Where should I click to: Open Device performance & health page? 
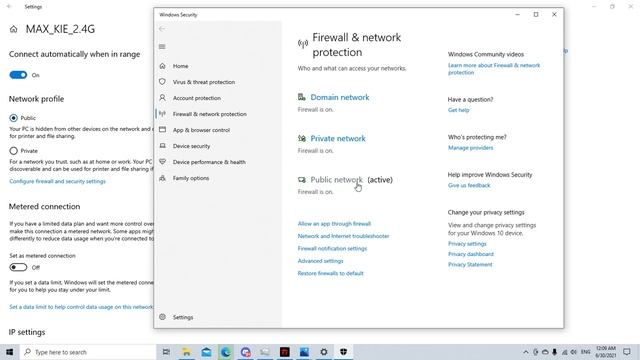click(x=209, y=162)
